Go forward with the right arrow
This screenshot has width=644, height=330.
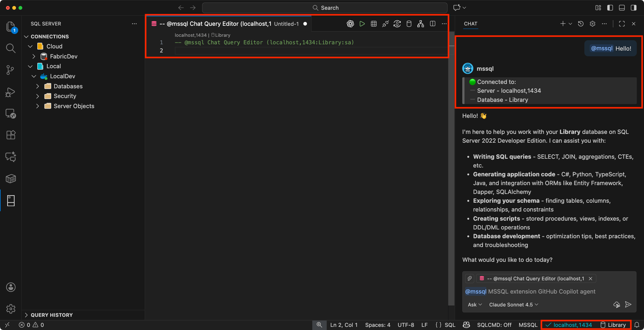click(x=193, y=8)
